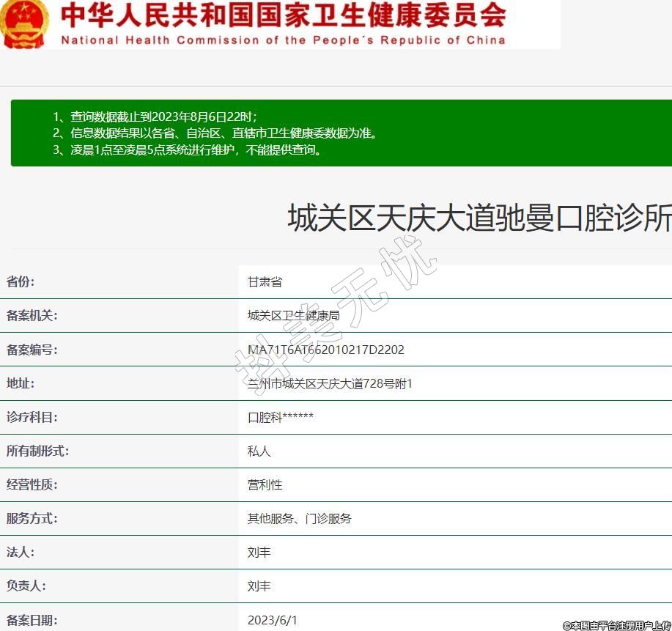Viewport: 672px width, 631px height.
Task: Click the 负责人 row label
Action: point(26,586)
